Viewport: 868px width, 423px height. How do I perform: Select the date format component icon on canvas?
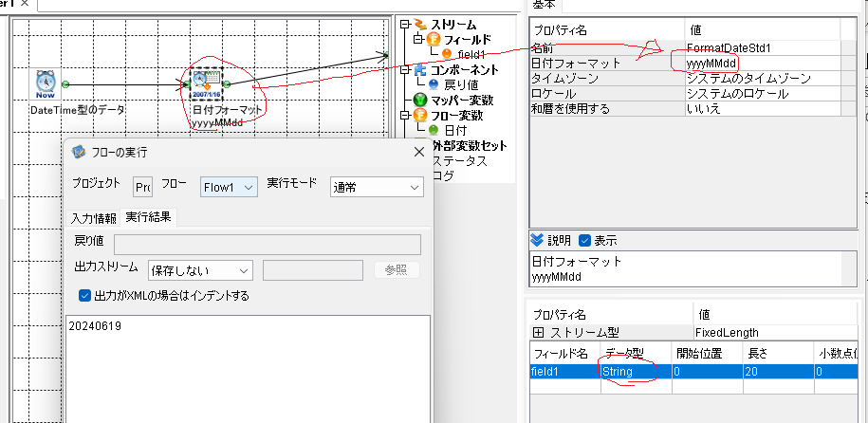tap(206, 84)
